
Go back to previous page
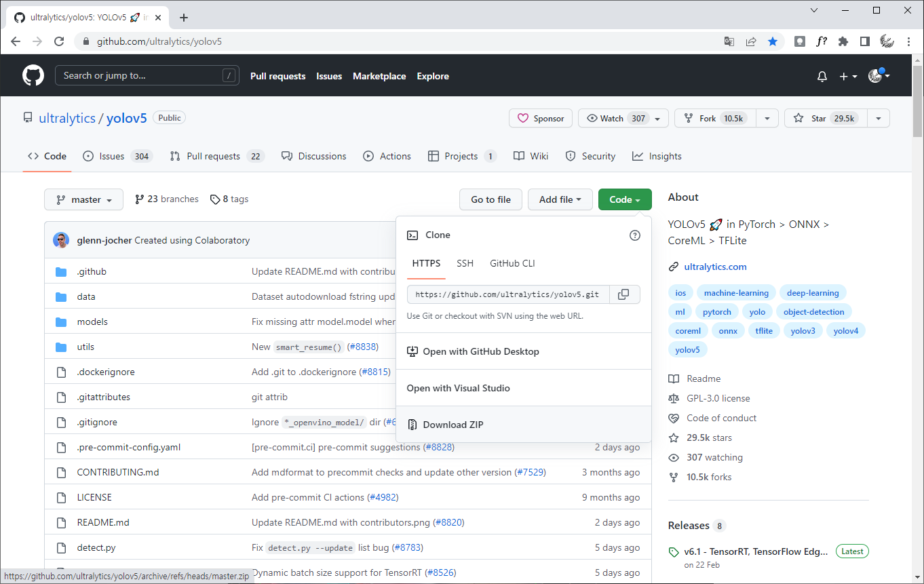[16, 41]
